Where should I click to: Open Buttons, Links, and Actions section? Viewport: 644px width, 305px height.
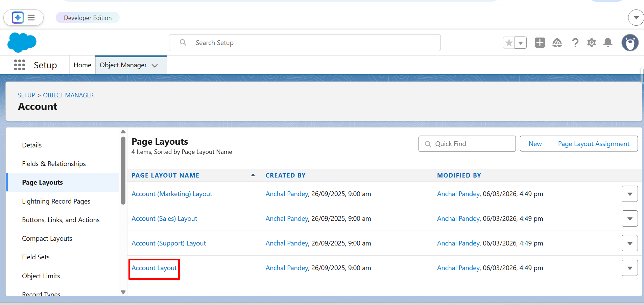click(x=61, y=220)
